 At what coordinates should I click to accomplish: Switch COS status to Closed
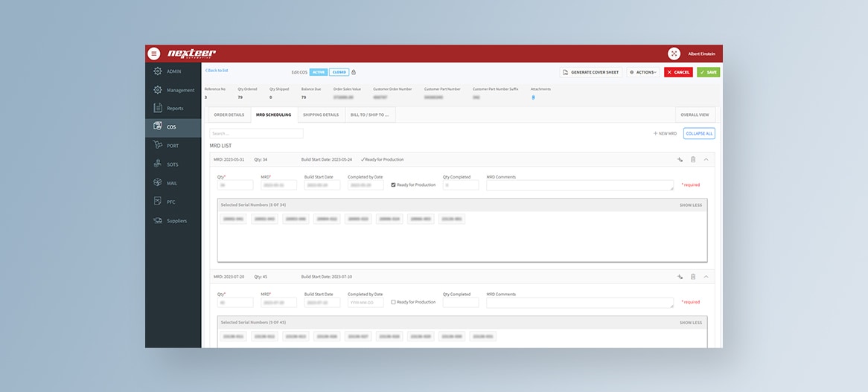[339, 72]
